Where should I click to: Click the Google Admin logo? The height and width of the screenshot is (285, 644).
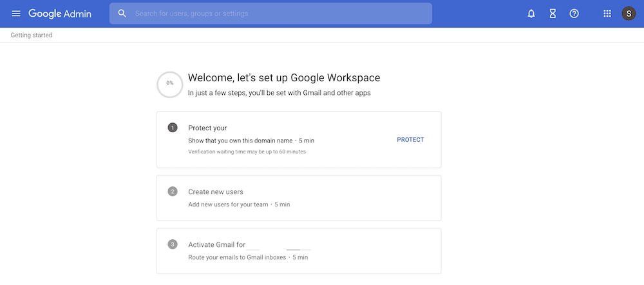pyautogui.click(x=60, y=14)
